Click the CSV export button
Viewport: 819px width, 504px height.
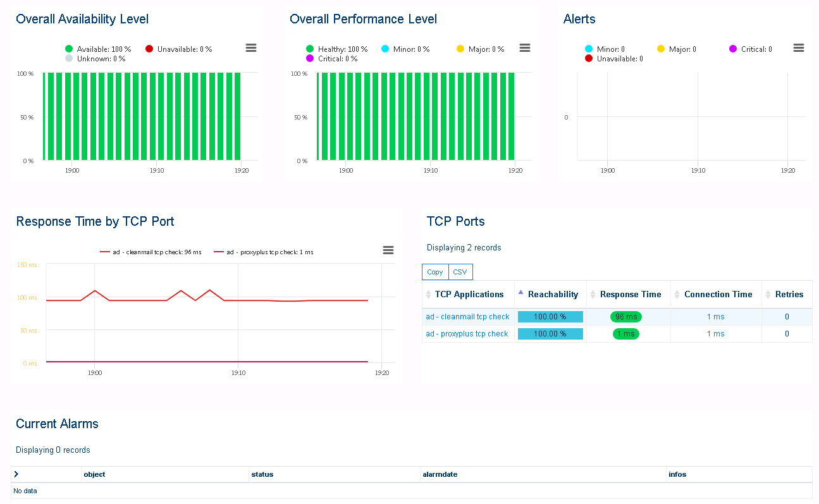click(x=460, y=271)
